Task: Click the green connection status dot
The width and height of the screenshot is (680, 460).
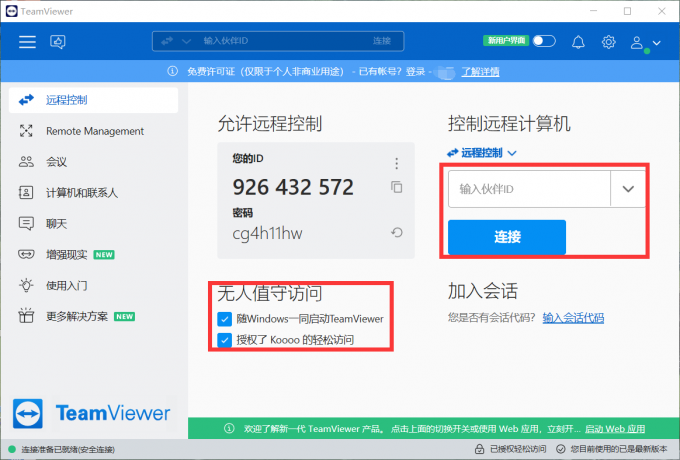Action: coord(12,449)
